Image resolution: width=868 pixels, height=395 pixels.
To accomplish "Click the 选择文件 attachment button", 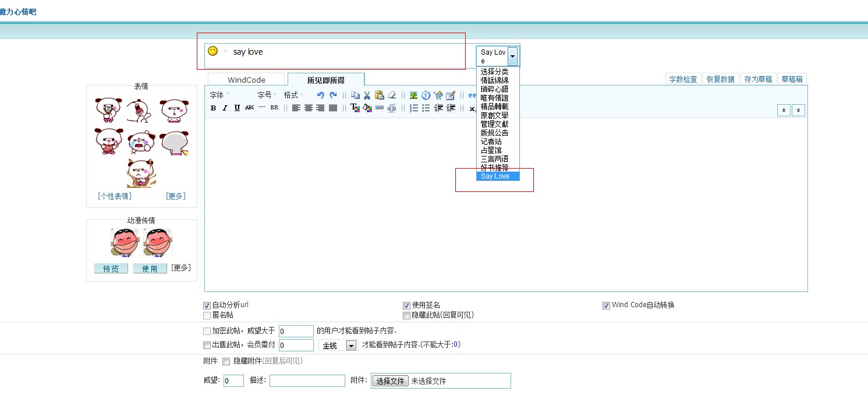I will pos(390,381).
